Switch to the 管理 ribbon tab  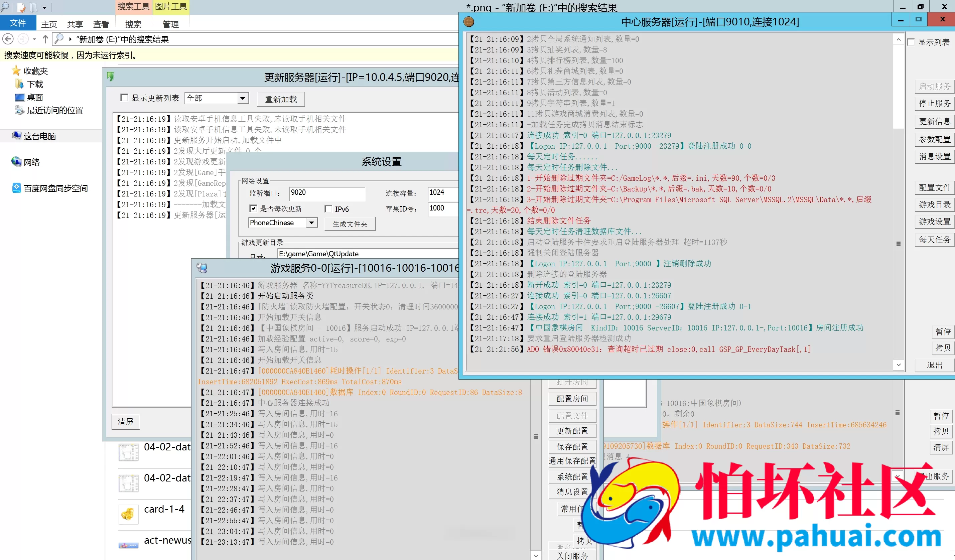[x=170, y=24]
